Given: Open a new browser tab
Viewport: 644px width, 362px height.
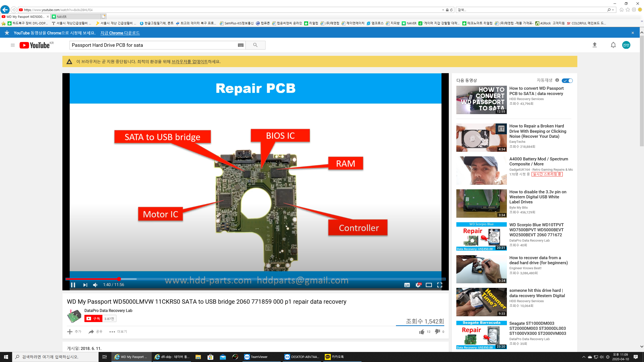Looking at the screenshot, I should (x=103, y=17).
